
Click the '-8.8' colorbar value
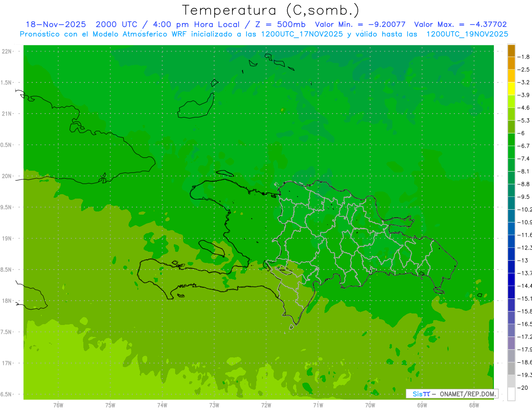524,184
